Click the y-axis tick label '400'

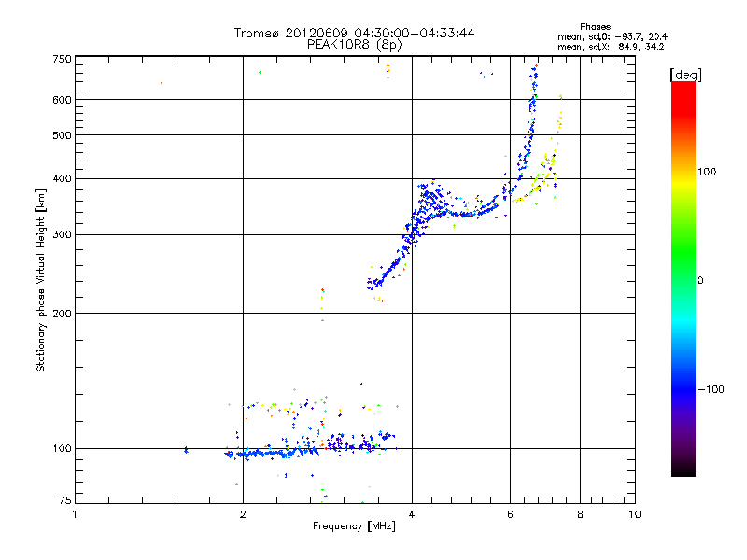coord(62,179)
